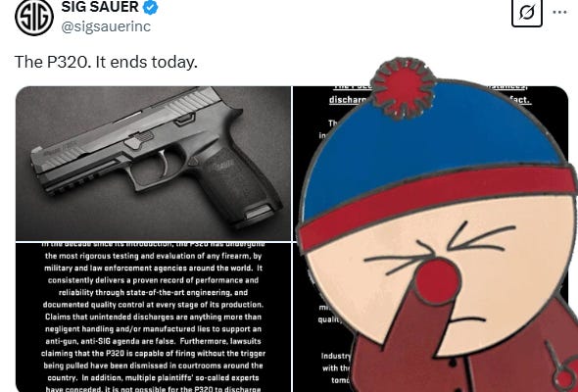Click the blue part of the beanie
Viewport: 578px width, 392px height.
431,148
